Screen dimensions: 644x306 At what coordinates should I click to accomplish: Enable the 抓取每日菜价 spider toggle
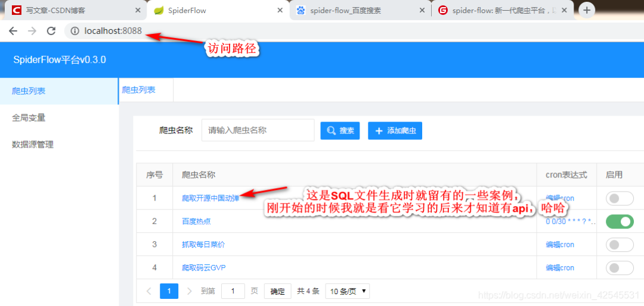(x=620, y=245)
